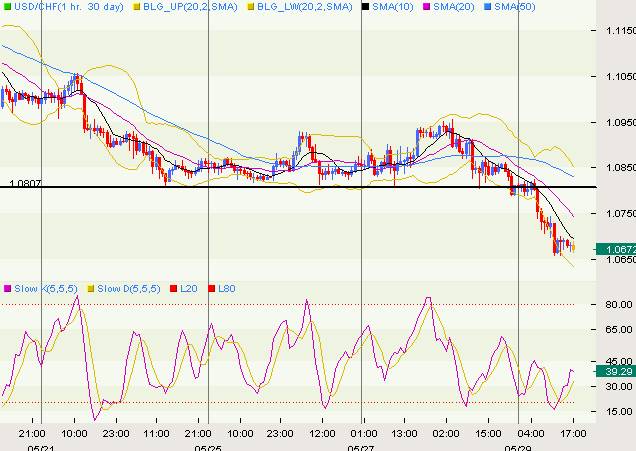Select the SMA(10) legend label
Screen dimensions: 636x451
coord(393,7)
